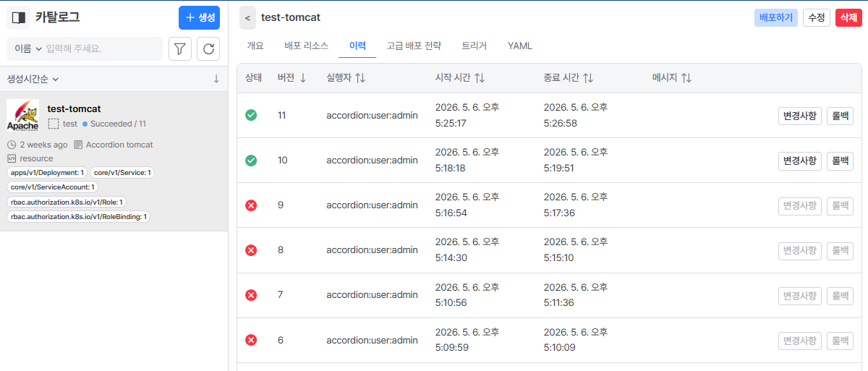The height and width of the screenshot is (371, 868).
Task: Open the 생성시간순 sort dropdown
Action: [x=33, y=79]
